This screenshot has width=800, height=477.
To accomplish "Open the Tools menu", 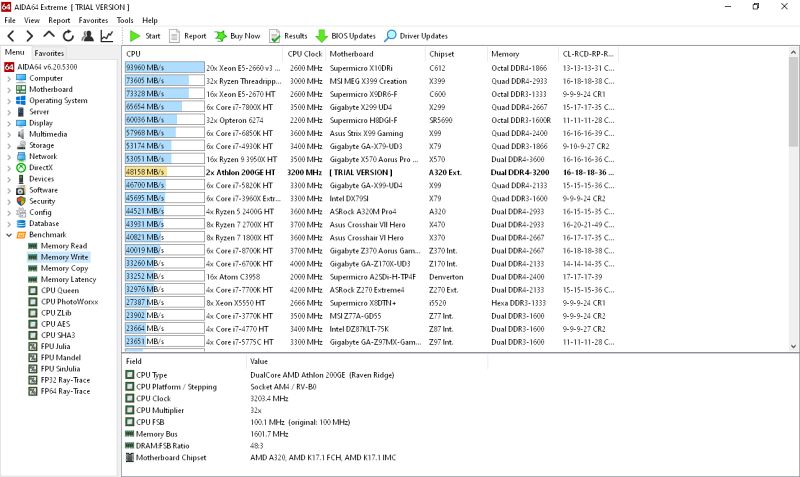I will [125, 20].
